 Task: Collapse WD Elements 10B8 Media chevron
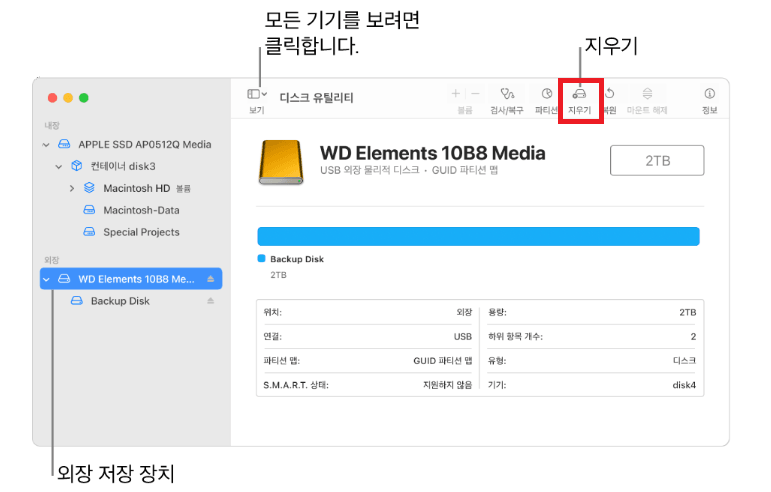pos(46,279)
